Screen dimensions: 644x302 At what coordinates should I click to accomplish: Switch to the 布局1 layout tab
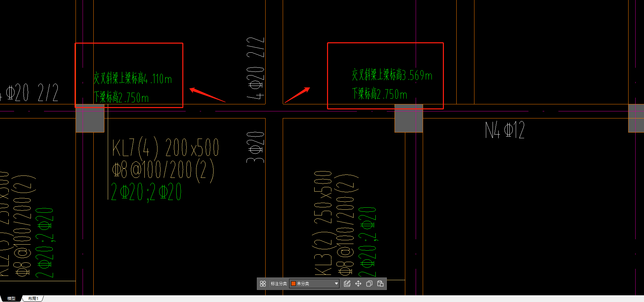tap(33, 298)
